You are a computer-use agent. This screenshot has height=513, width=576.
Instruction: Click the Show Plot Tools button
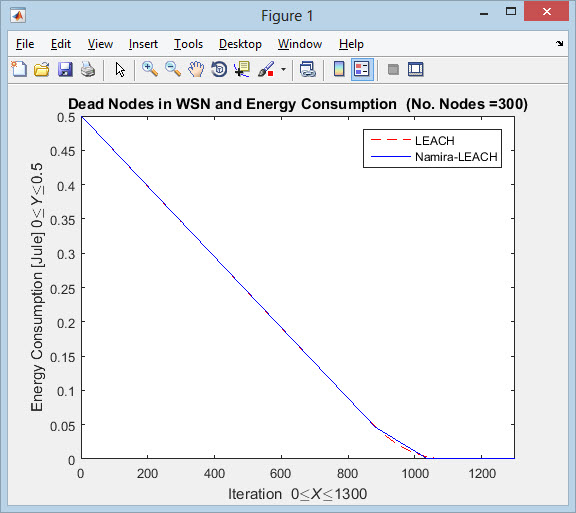coord(415,69)
